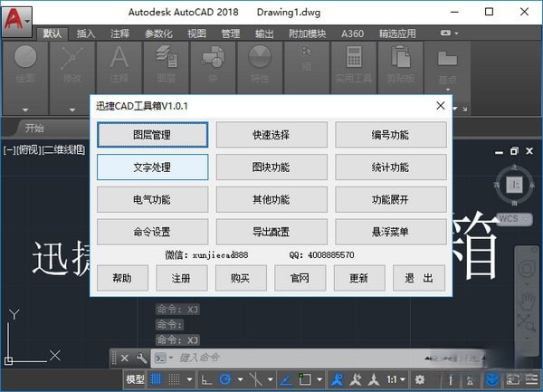Open workspace switching gear in status bar
Viewport: 543px width, 392px height.
[420, 379]
